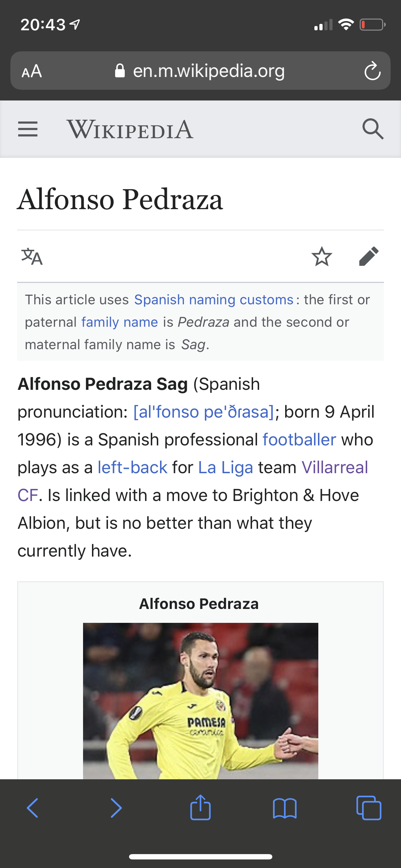Follow the family name link
Screen dimensions: 401x868
tap(120, 322)
